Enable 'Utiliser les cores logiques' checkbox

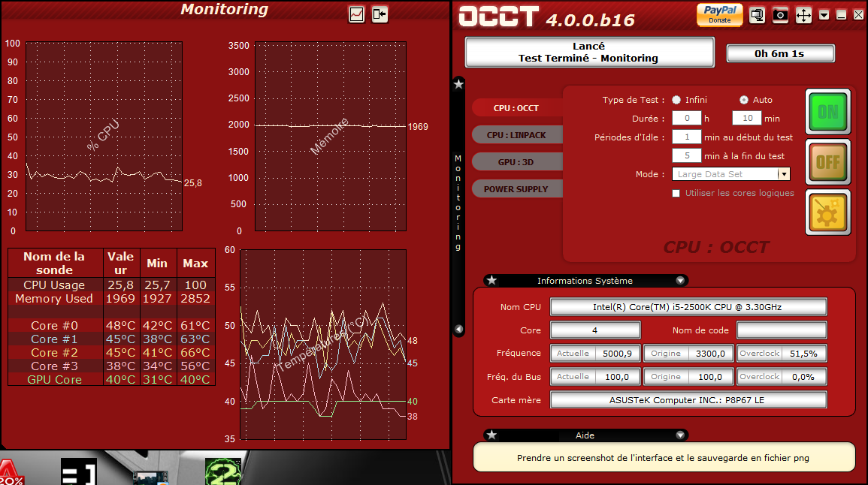tap(676, 193)
